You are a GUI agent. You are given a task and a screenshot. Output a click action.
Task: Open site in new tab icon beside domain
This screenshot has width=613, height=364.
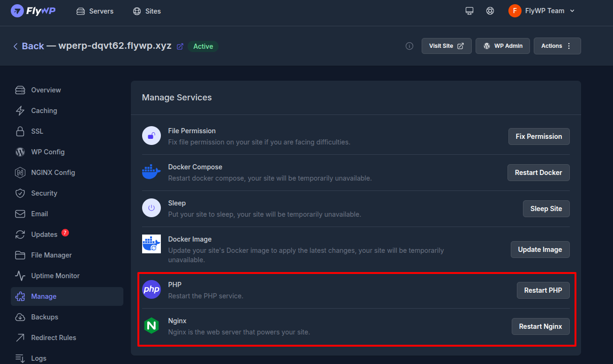pyautogui.click(x=180, y=46)
